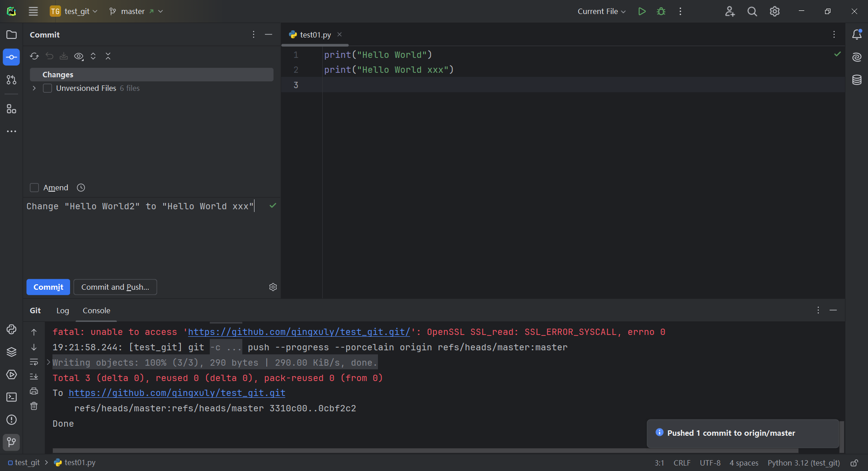Viewport: 868px width, 471px height.
Task: Expand the folded -c ... git arguments
Action: 226,347
